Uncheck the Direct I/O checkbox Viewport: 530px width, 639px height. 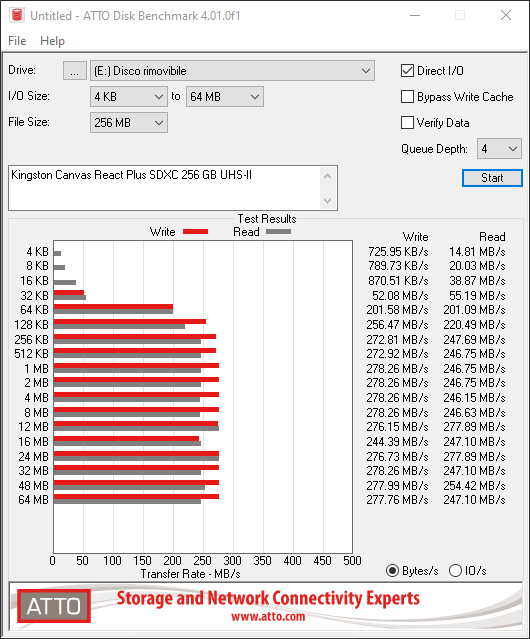coord(407,71)
